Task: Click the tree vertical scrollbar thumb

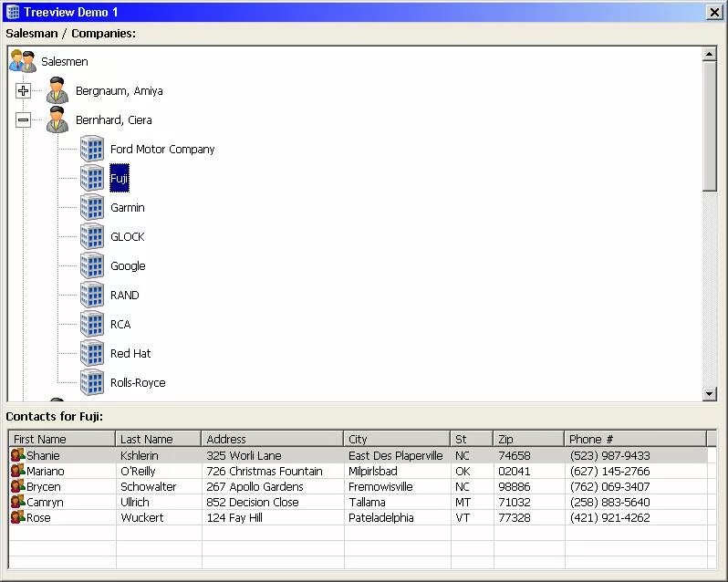Action: point(710,127)
